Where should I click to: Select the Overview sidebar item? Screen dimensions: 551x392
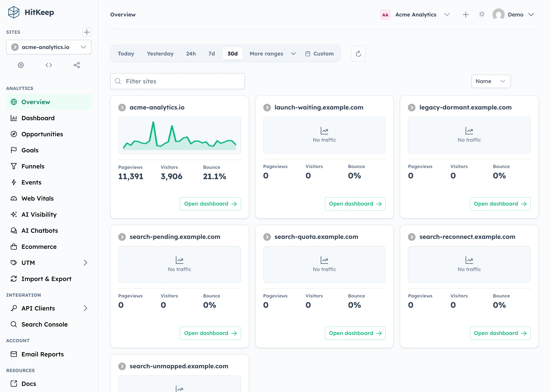(49, 102)
